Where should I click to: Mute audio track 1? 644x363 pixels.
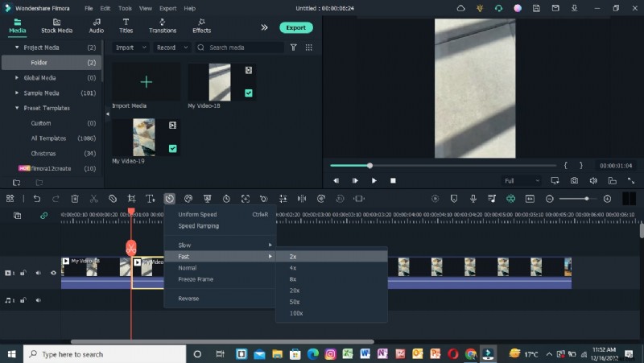pyautogui.click(x=38, y=300)
